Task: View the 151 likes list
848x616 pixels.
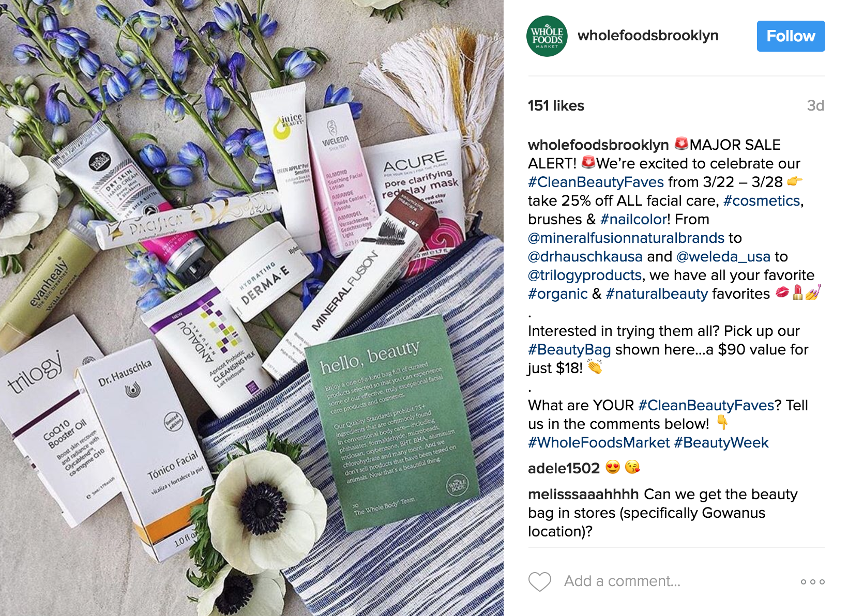Action: [x=556, y=105]
